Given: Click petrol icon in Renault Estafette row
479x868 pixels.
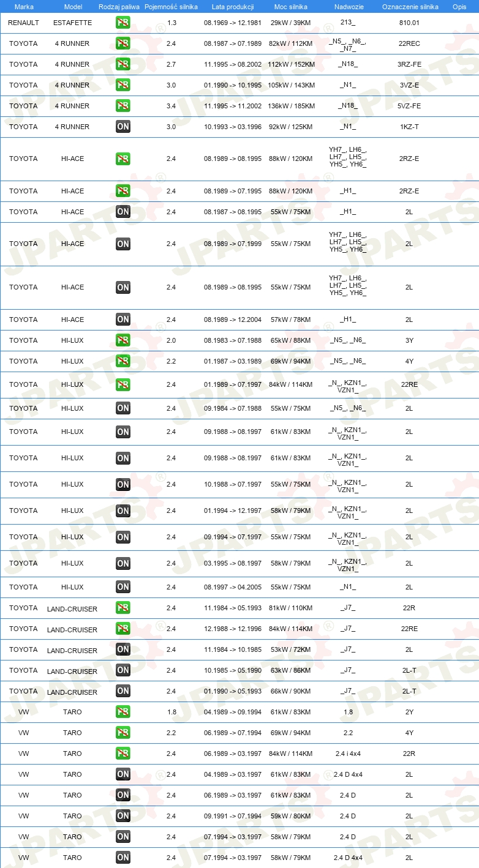Looking at the screenshot, I should [x=123, y=23].
